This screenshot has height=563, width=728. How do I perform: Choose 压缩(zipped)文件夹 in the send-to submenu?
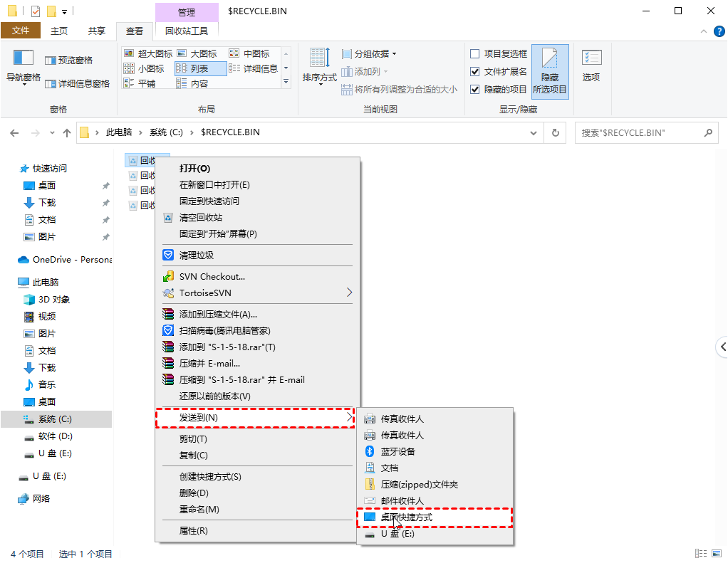click(x=419, y=484)
